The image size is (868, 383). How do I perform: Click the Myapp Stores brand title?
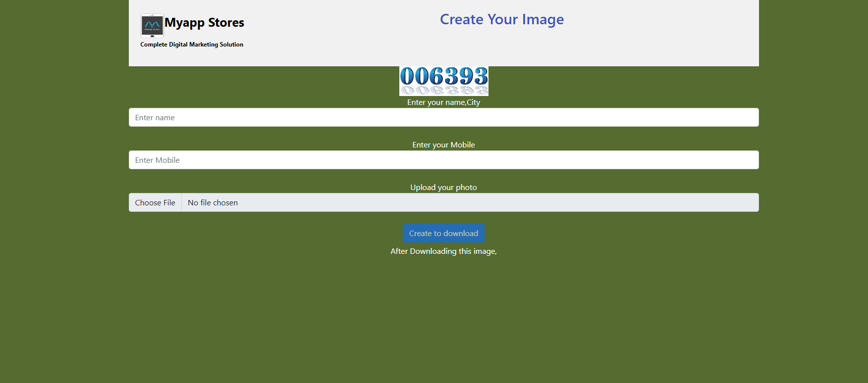tap(204, 23)
